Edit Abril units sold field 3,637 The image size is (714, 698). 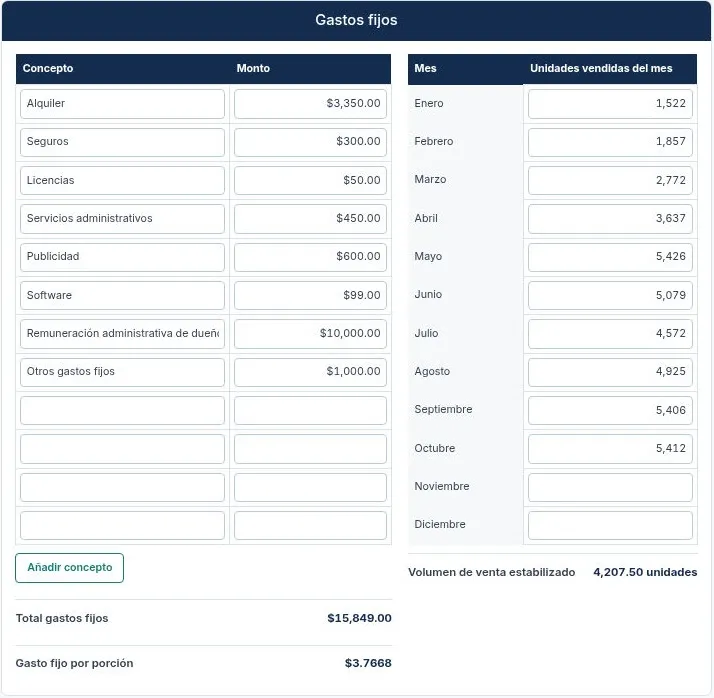click(610, 219)
